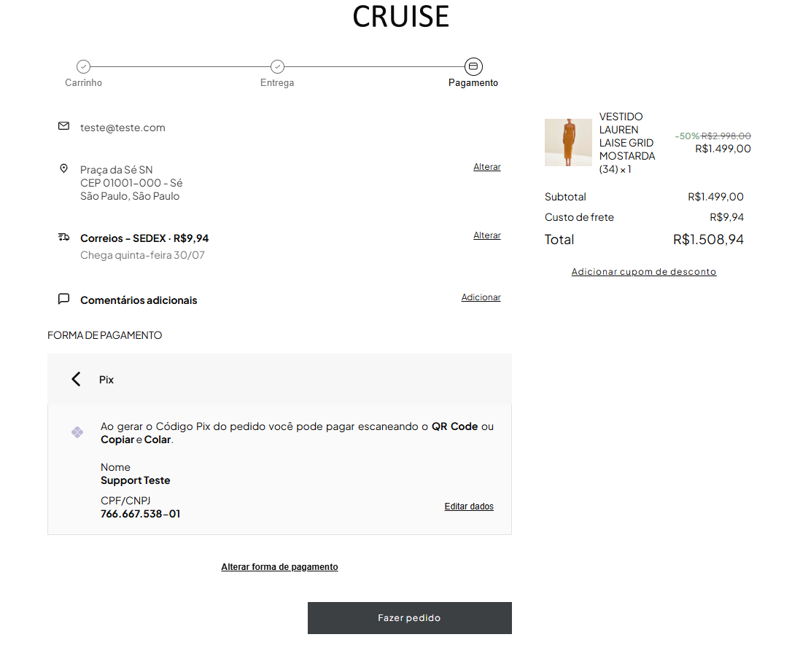Click the CRUISE store logo
This screenshot has height=672, width=792.
tap(400, 16)
